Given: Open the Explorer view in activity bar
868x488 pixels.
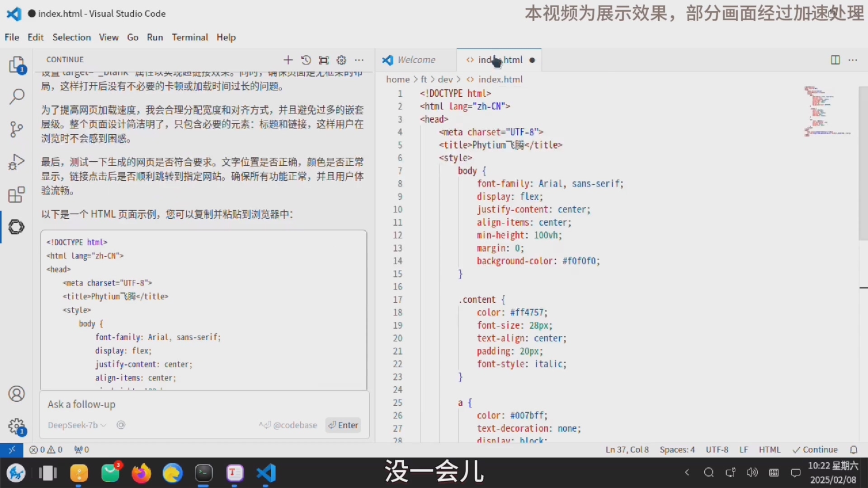Looking at the screenshot, I should (17, 65).
